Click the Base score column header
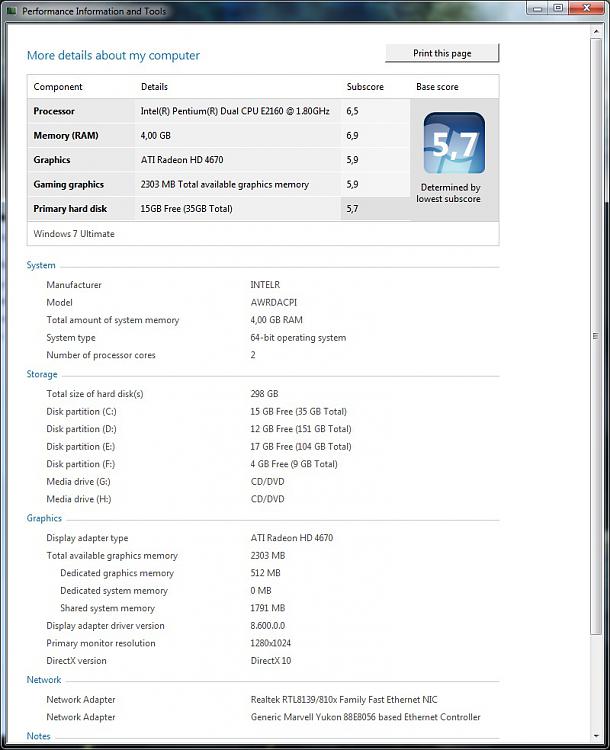 (x=437, y=87)
